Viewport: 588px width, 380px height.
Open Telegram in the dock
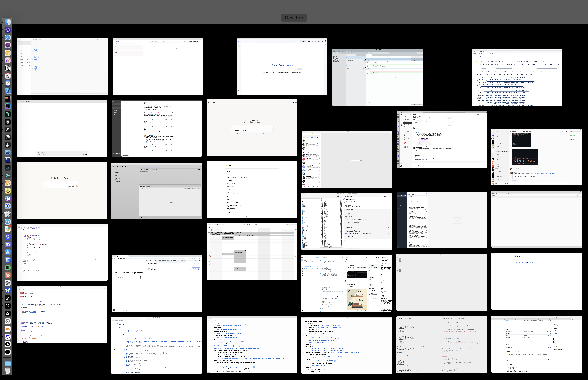click(x=8, y=222)
